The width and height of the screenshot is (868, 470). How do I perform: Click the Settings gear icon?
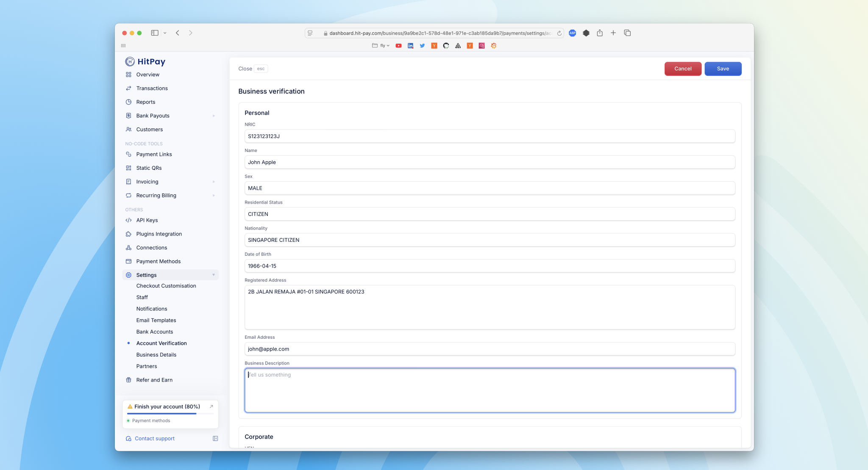[128, 275]
